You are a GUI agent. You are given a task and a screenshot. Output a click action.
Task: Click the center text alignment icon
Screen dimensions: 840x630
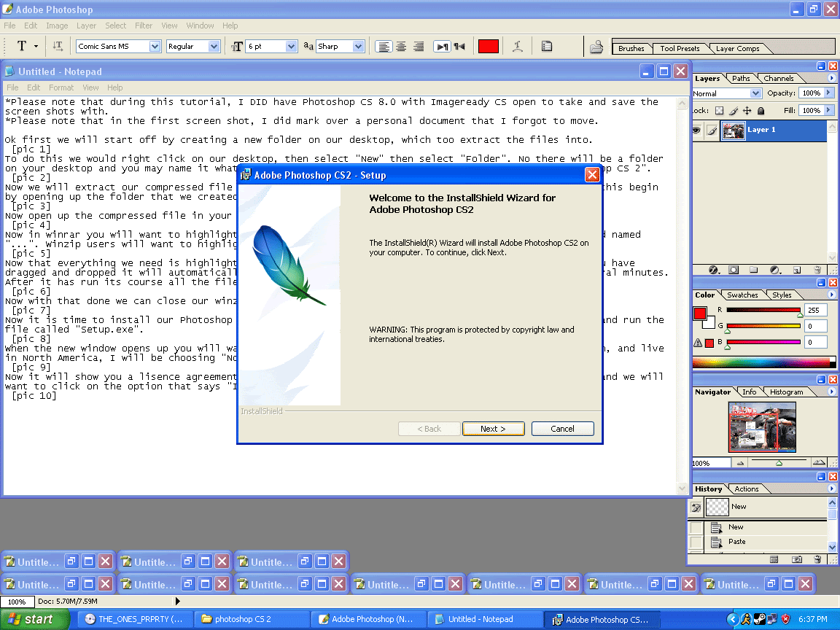401,47
